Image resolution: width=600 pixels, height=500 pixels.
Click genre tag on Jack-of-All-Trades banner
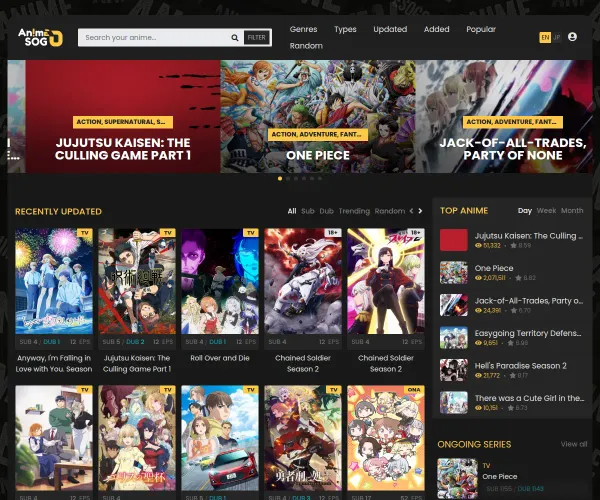[513, 122]
